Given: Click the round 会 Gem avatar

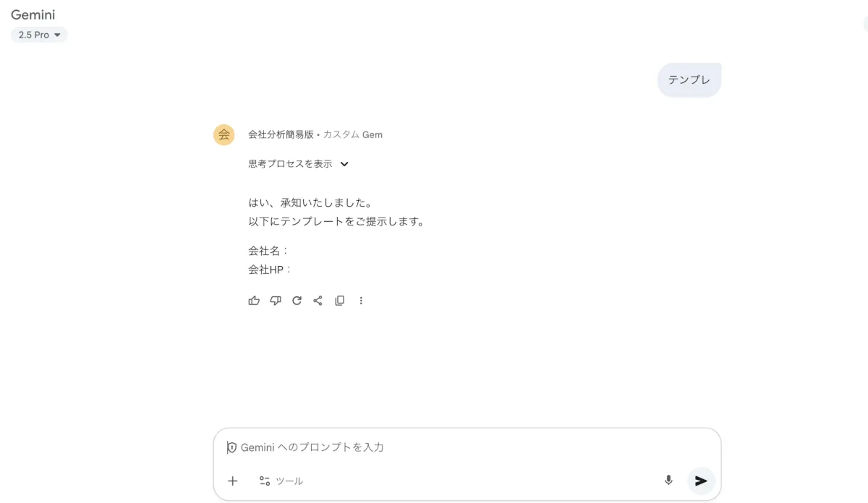Looking at the screenshot, I should pyautogui.click(x=224, y=134).
